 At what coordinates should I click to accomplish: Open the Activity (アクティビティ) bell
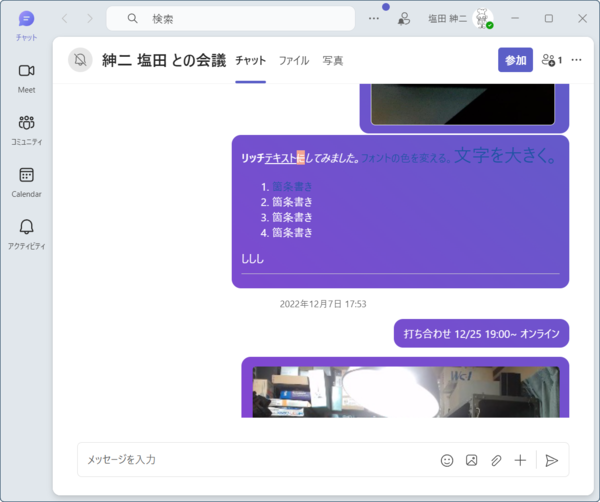point(26,234)
